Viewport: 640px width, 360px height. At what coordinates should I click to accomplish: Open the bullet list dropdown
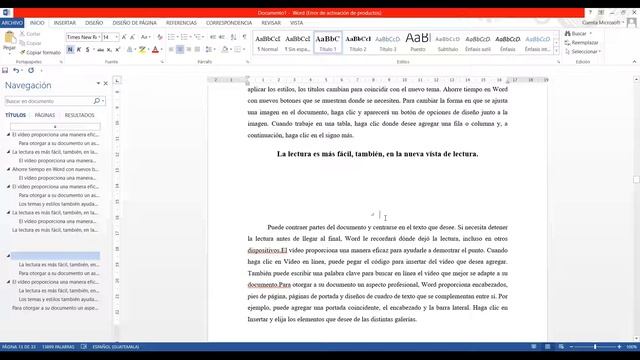[x=178, y=37]
